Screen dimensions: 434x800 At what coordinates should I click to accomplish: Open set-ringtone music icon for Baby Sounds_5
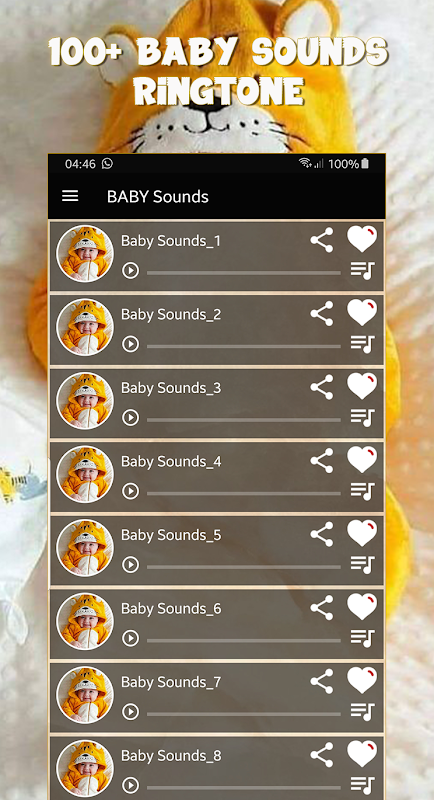363,565
